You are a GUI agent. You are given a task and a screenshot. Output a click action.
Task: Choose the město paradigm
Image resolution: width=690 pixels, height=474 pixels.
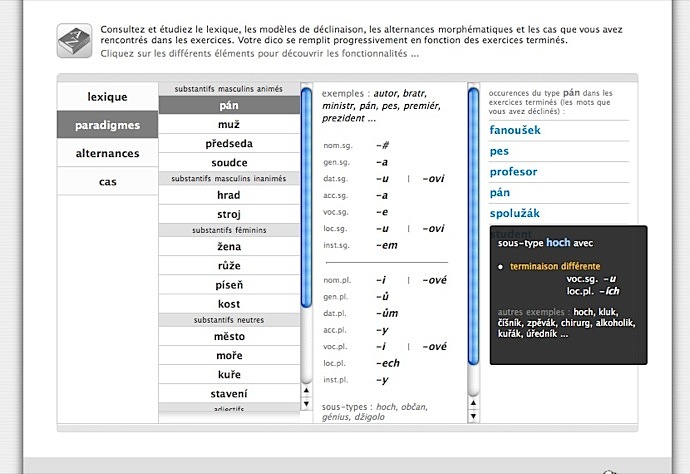coord(229,336)
